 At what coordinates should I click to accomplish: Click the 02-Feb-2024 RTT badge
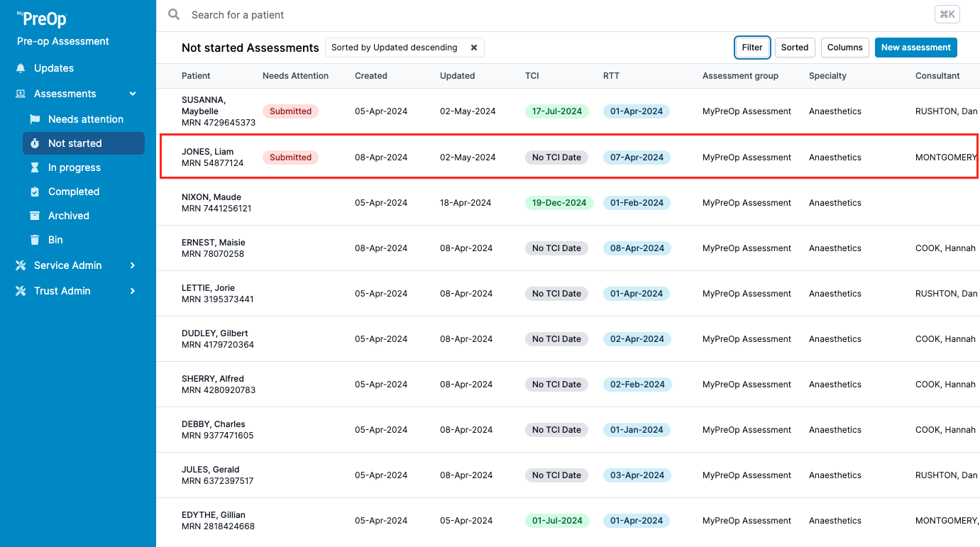637,385
